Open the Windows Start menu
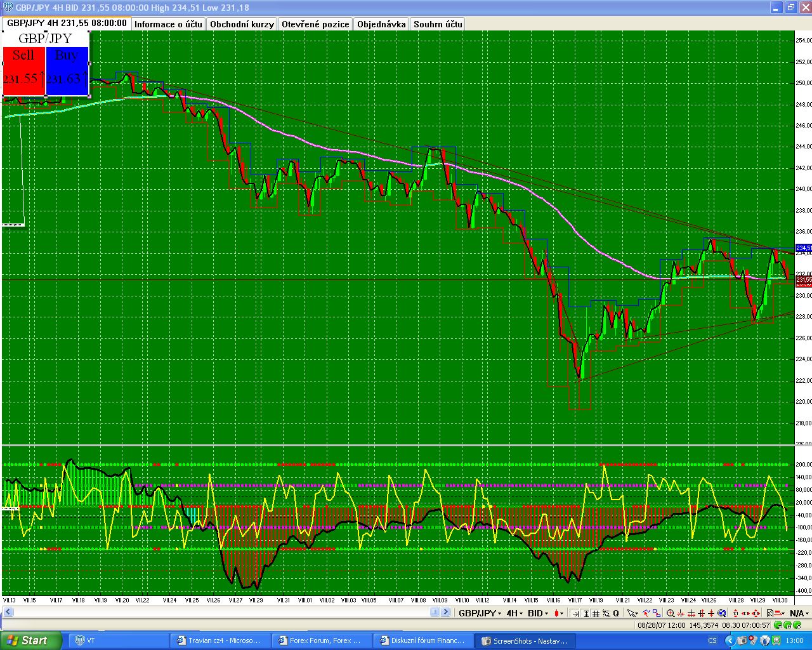Image resolution: width=812 pixels, height=650 pixels. 31,640
